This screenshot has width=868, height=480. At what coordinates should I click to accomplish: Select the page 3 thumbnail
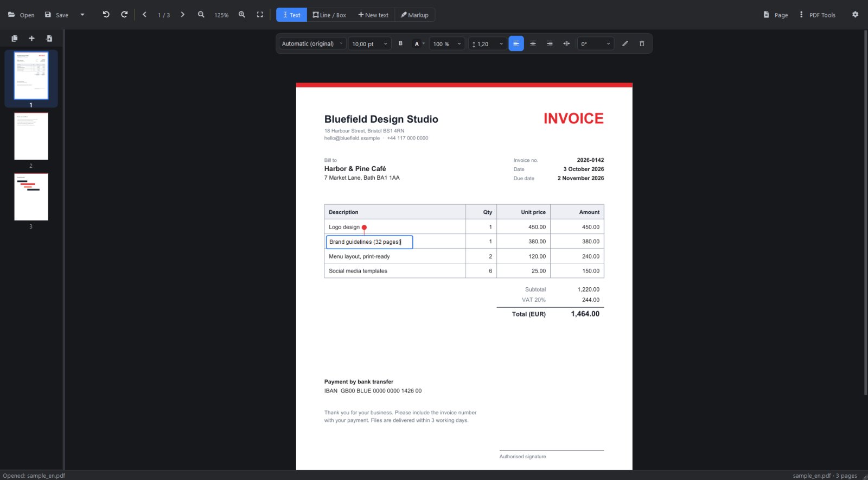(x=31, y=197)
